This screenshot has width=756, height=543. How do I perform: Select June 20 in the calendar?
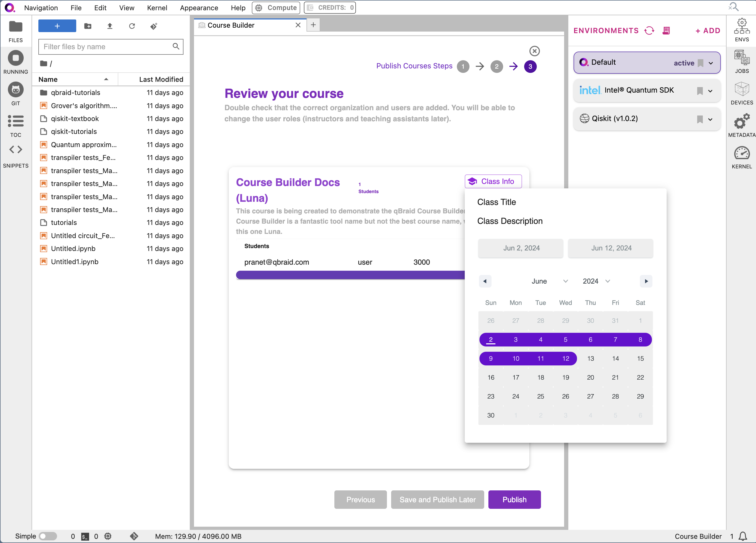click(590, 377)
